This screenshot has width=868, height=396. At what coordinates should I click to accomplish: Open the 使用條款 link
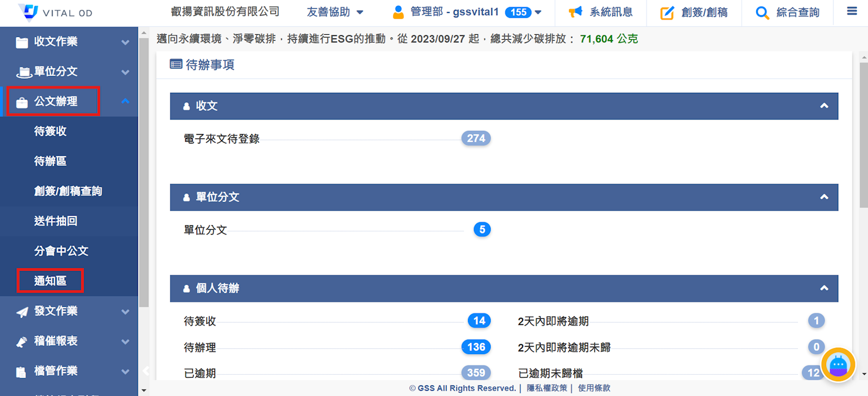pos(594,388)
